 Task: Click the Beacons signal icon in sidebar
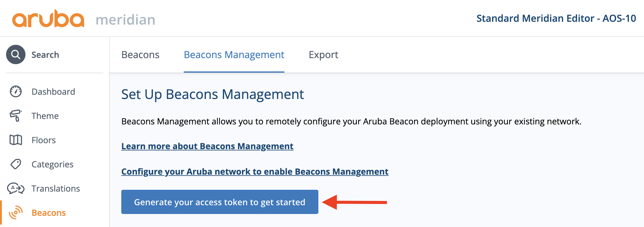coord(16,212)
